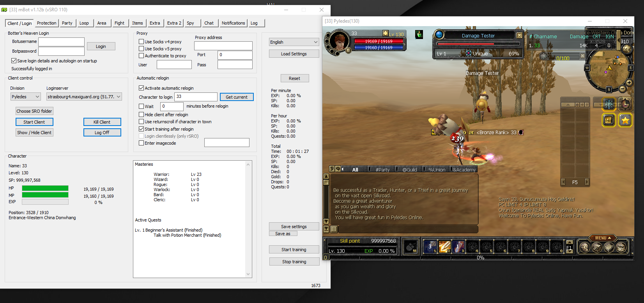Uncheck Activate automatic relogin

click(x=142, y=88)
